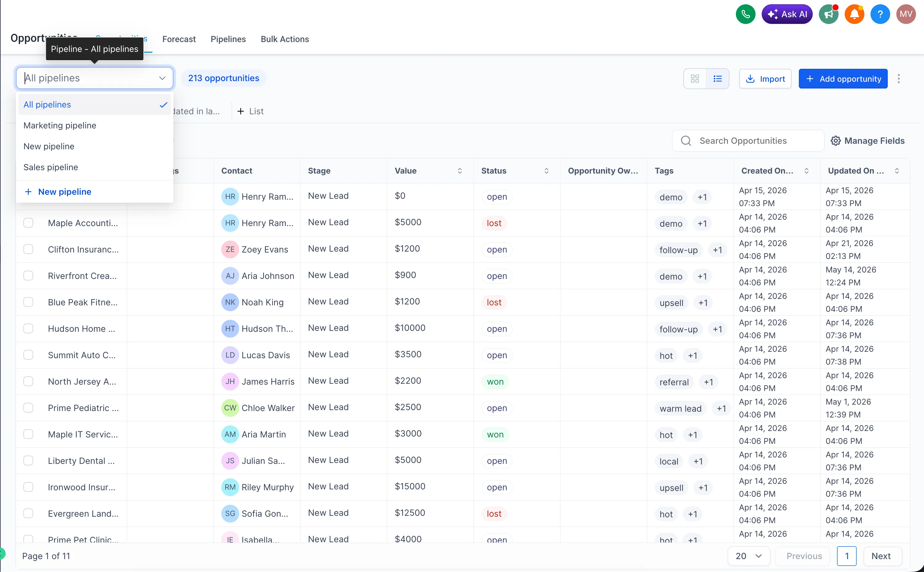The height and width of the screenshot is (572, 924).
Task: Open the three-dot more options menu
Action: (898, 79)
